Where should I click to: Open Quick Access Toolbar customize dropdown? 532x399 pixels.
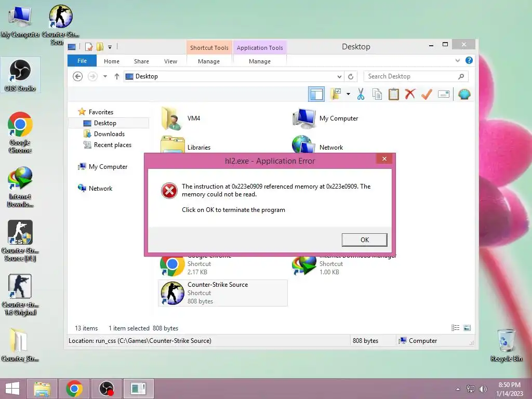pos(110,47)
